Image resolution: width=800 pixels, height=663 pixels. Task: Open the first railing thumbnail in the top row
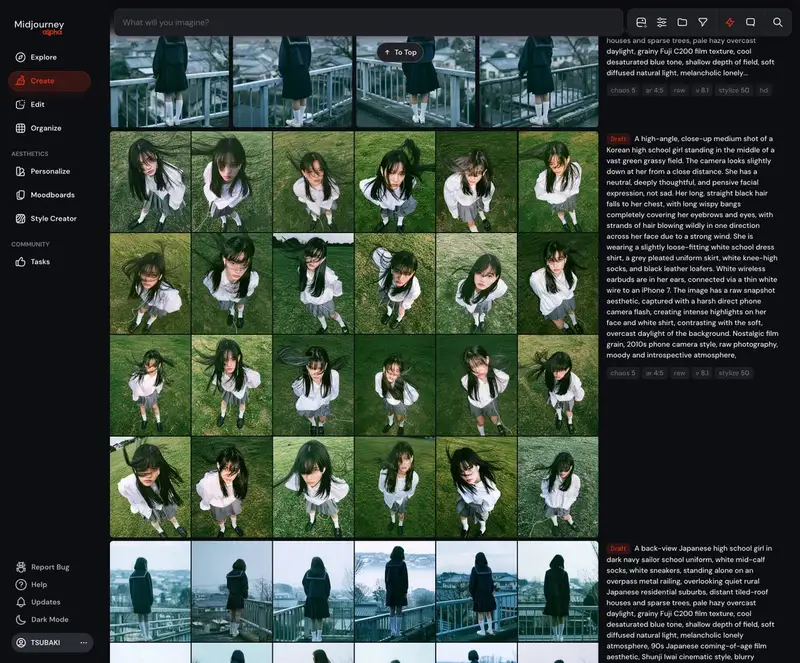tap(169, 81)
